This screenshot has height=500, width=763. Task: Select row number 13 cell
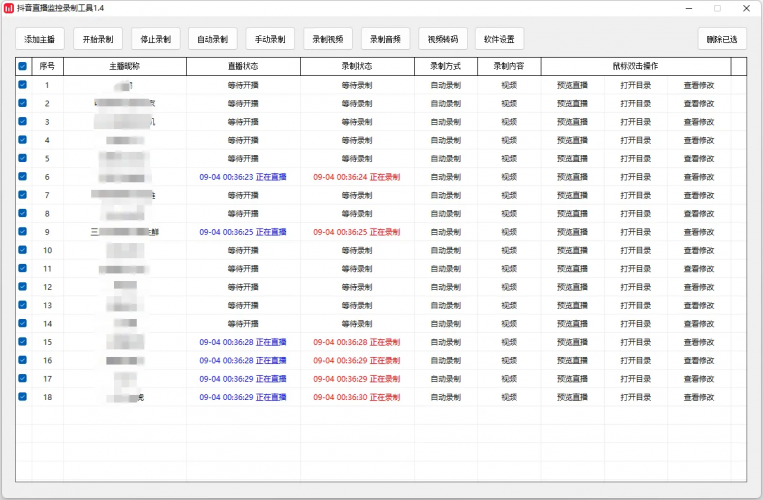(47, 305)
